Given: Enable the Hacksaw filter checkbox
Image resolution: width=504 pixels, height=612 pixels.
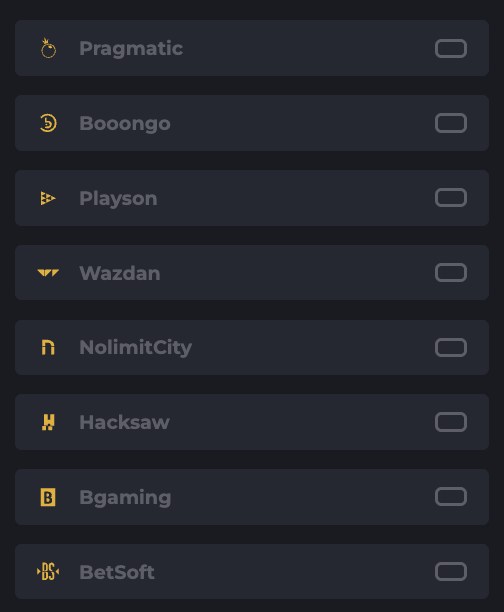Looking at the screenshot, I should click(451, 422).
